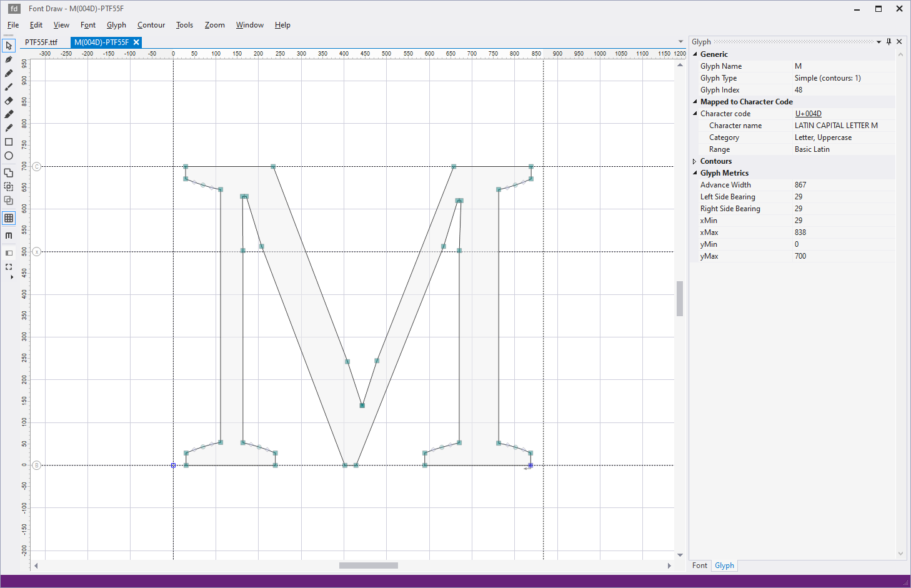Toggle the glyph metrics 'm' button

click(9, 236)
